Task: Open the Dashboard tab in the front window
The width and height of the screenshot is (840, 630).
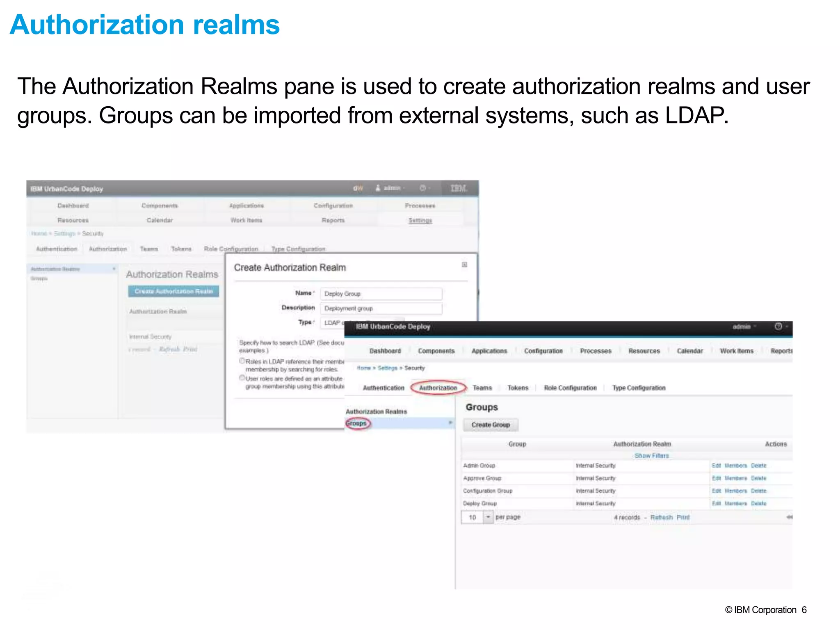Action: 385,351
